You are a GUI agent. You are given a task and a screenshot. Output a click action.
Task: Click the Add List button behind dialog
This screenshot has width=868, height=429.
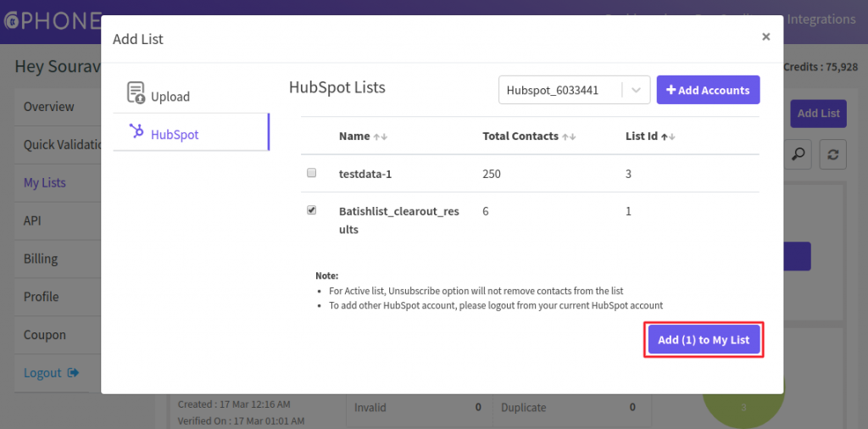coord(818,114)
